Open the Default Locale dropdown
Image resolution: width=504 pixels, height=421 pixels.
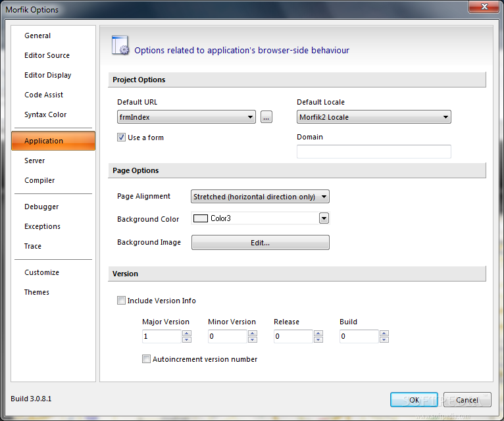click(x=374, y=117)
